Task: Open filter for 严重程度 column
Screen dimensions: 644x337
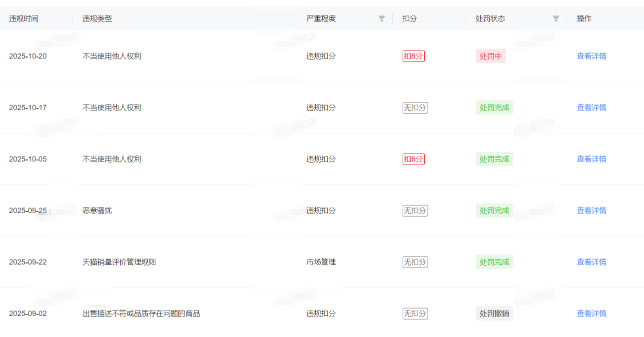Action: (382, 19)
